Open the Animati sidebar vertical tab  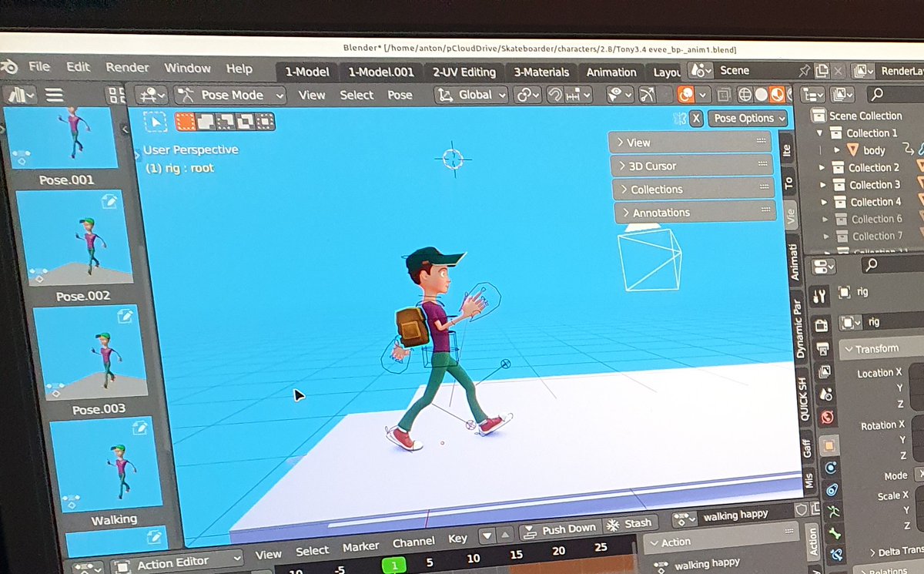tap(794, 262)
